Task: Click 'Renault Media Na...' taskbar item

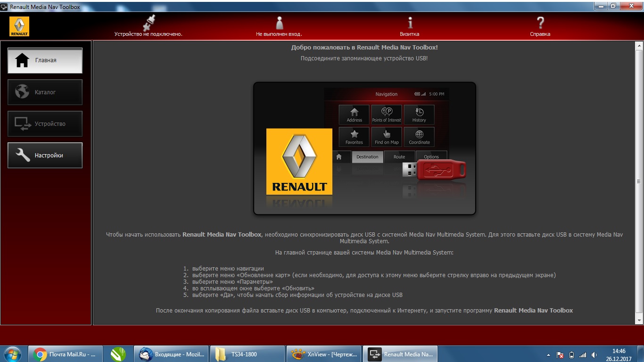Action: (401, 354)
